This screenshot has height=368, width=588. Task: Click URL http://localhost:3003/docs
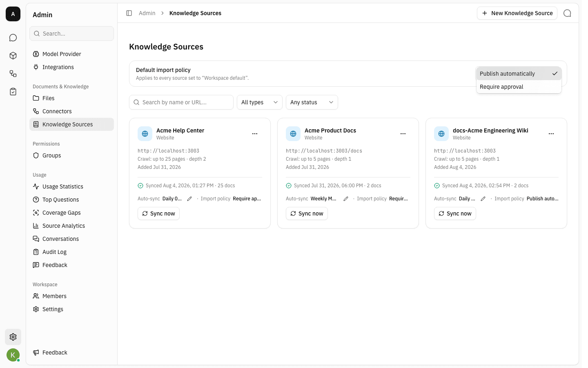click(x=324, y=151)
